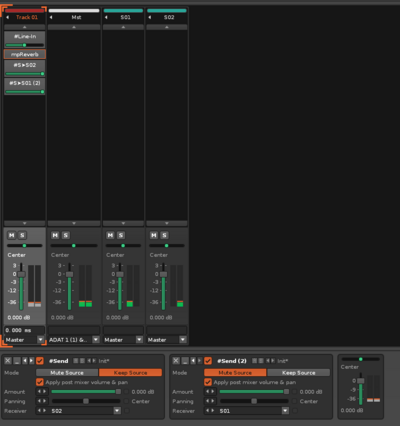This screenshot has width=400, height=426.
Task: Open Track 01 output routing dropdown
Action: point(41,340)
